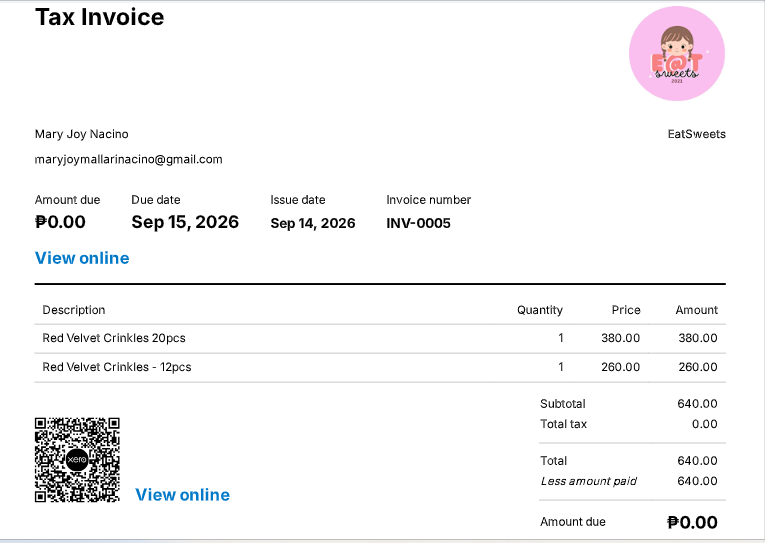Viewport: 765px width, 543px height.
Task: Click customer name Mary Joy Nacino
Action: (x=81, y=134)
